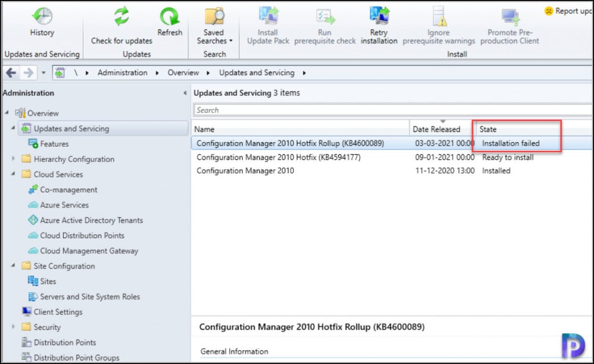Sort list by Date Released column header
Image resolution: width=594 pixels, height=364 pixels.
pyautogui.click(x=443, y=129)
